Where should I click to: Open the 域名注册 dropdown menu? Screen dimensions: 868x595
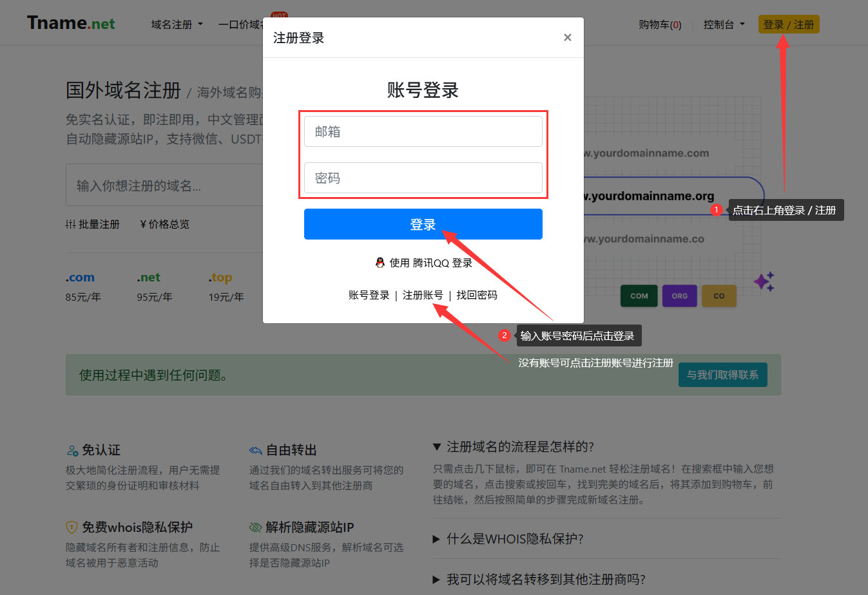(x=177, y=24)
